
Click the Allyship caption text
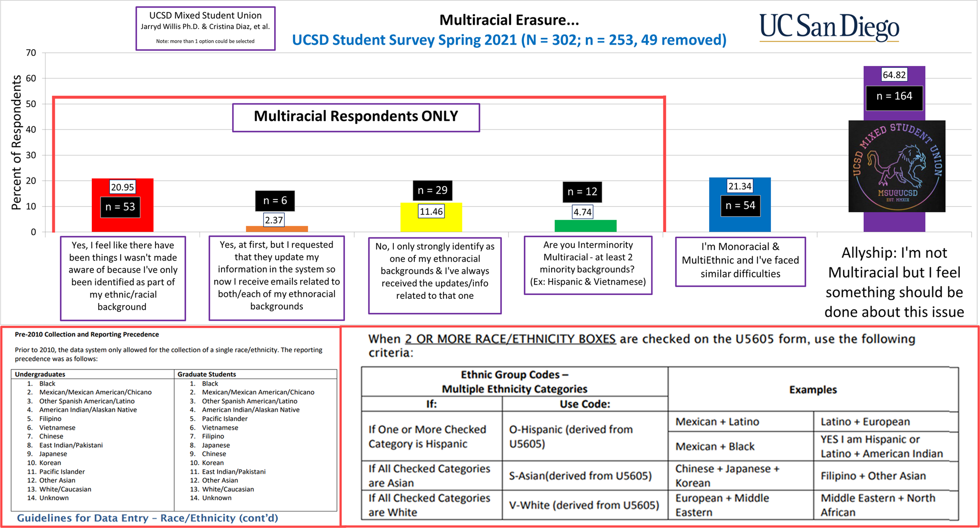(893, 282)
